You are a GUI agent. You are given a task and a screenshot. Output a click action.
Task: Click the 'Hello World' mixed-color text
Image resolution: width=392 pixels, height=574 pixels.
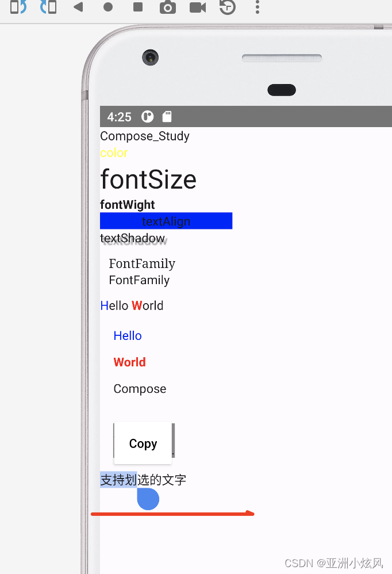132,305
